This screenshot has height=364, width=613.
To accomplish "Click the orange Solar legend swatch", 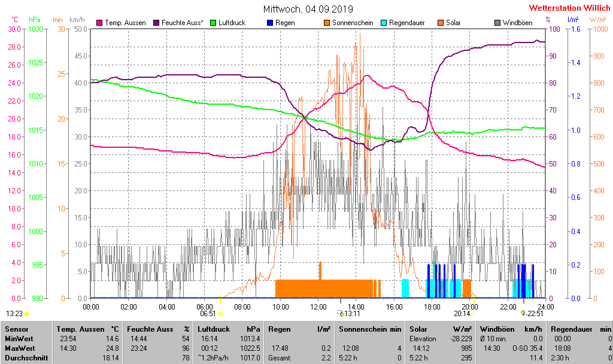I will tap(441, 23).
